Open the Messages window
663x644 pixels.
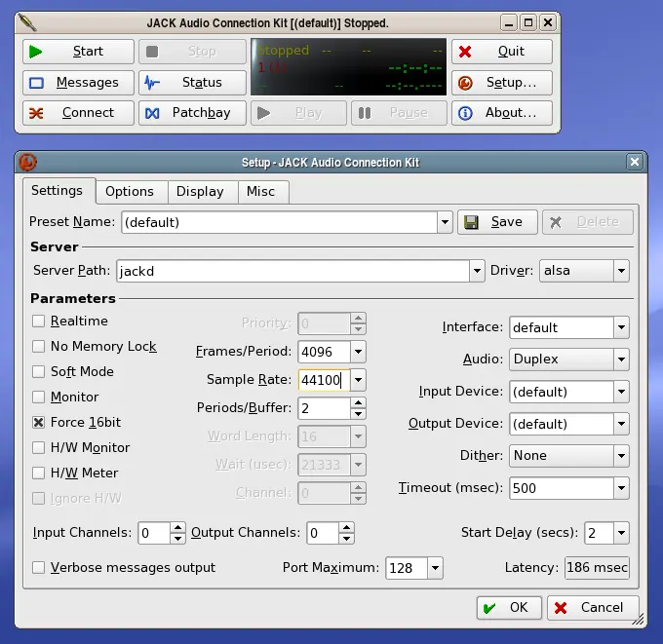[77, 83]
